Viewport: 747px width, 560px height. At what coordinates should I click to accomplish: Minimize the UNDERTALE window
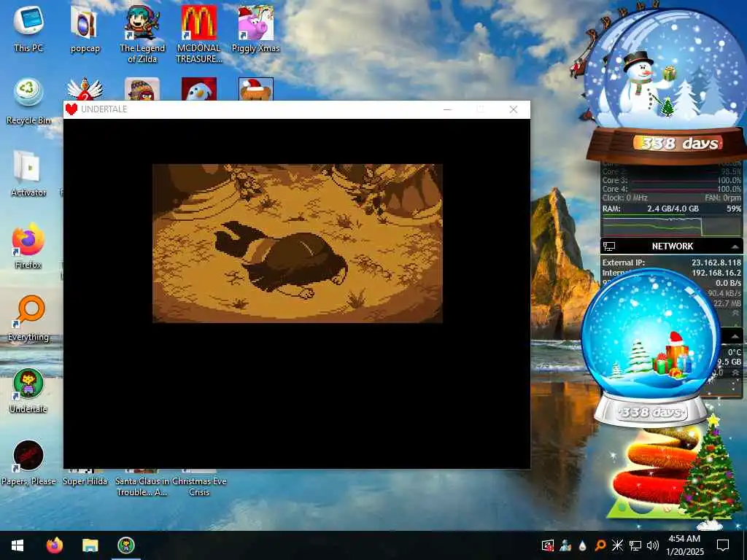pyautogui.click(x=447, y=109)
